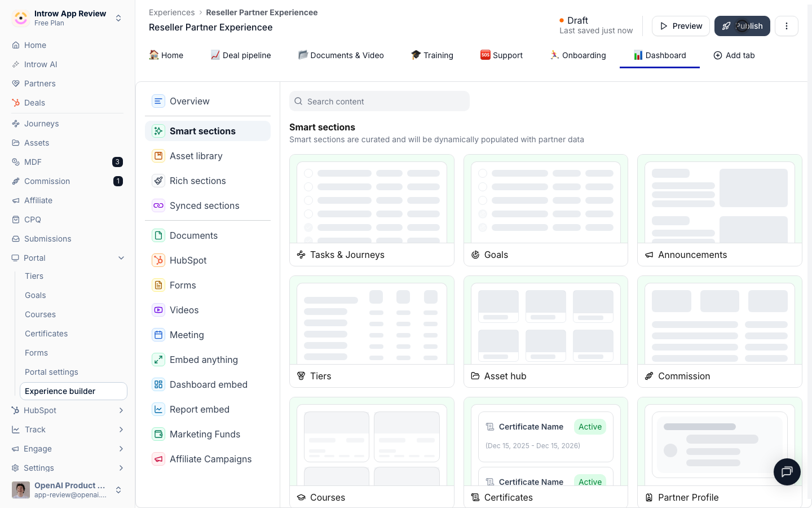Switch to the Onboarding tab

coord(578,55)
